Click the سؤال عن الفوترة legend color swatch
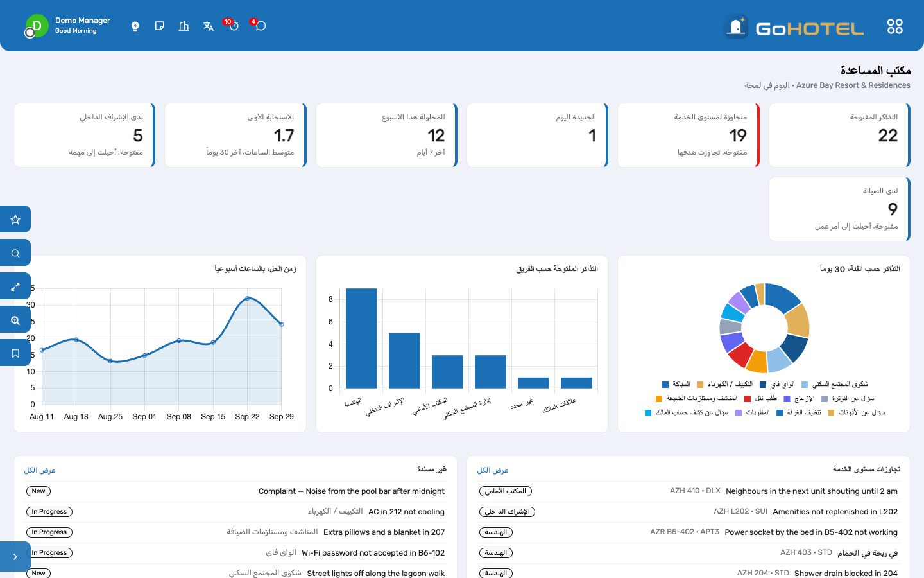Image resolution: width=924 pixels, height=578 pixels. (x=825, y=399)
